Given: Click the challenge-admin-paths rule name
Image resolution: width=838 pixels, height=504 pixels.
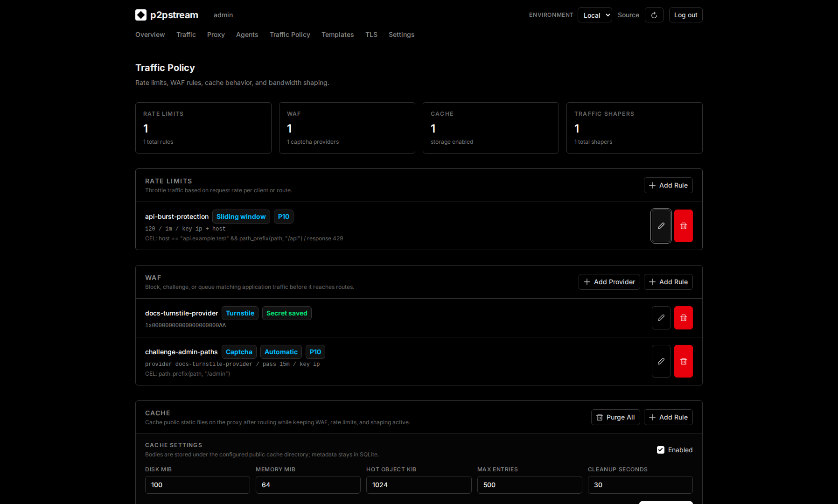Looking at the screenshot, I should [182, 352].
